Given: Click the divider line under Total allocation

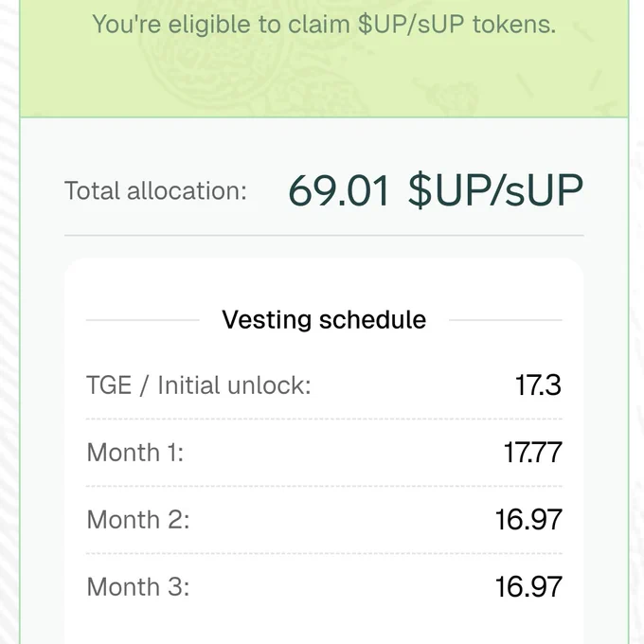Looking at the screenshot, I should pyautogui.click(x=324, y=236).
